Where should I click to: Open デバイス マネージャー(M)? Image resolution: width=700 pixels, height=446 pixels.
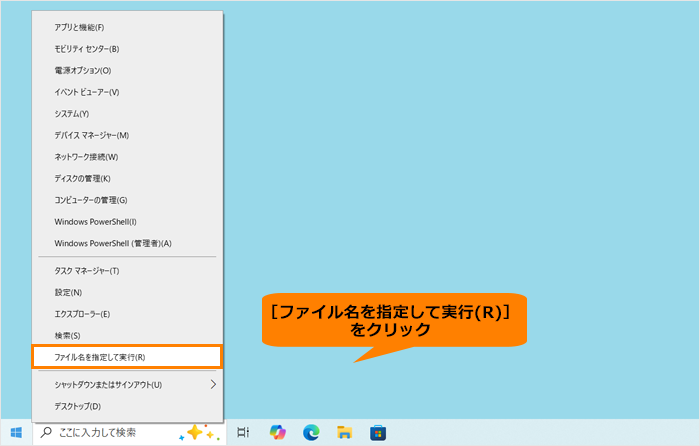click(x=127, y=135)
